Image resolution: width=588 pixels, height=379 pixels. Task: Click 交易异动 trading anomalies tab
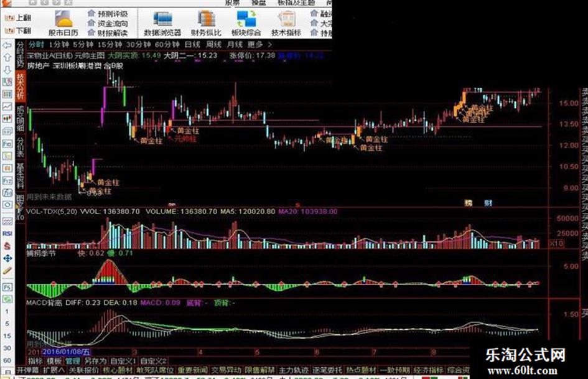point(226,370)
